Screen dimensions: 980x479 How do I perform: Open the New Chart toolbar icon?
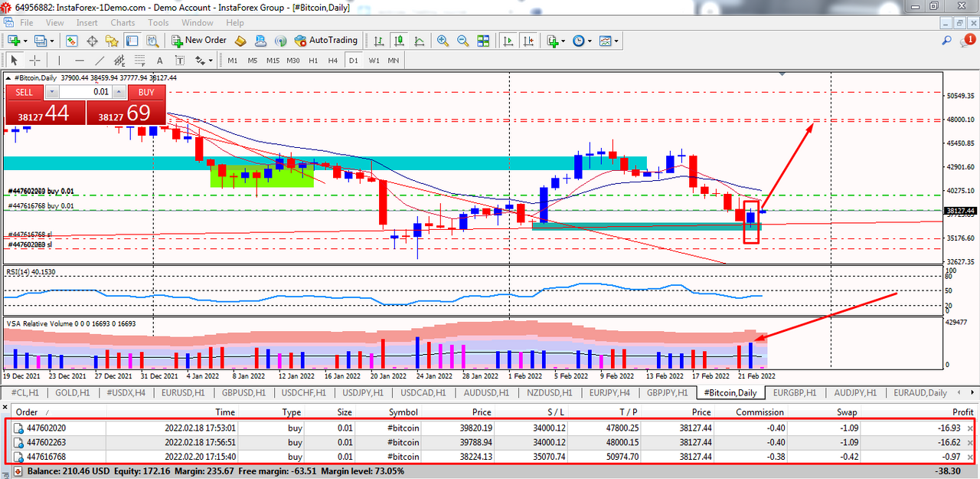click(14, 41)
